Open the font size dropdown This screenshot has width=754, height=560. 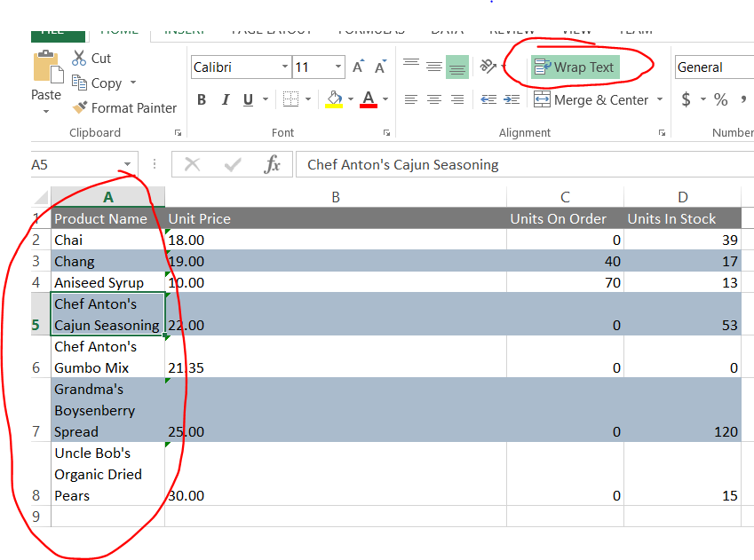point(340,67)
